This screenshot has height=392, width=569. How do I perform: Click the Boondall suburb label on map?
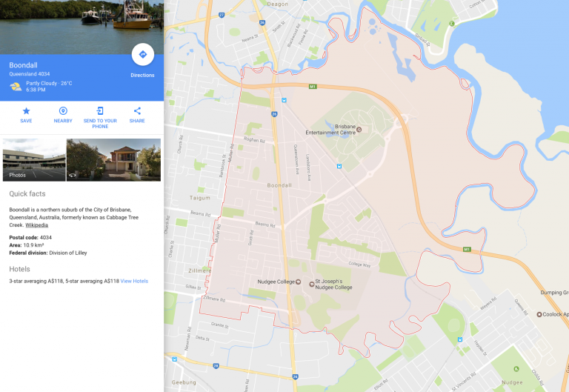(279, 185)
